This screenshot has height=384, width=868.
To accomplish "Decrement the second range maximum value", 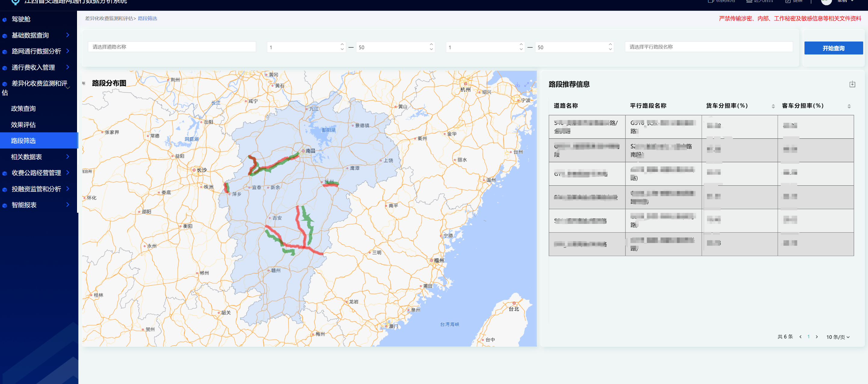I will [x=610, y=50].
